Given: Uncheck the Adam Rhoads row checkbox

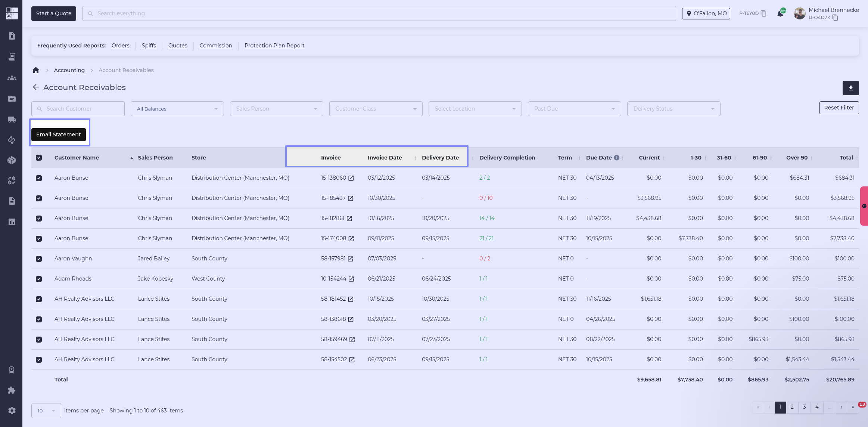Looking at the screenshot, I should 39,279.
